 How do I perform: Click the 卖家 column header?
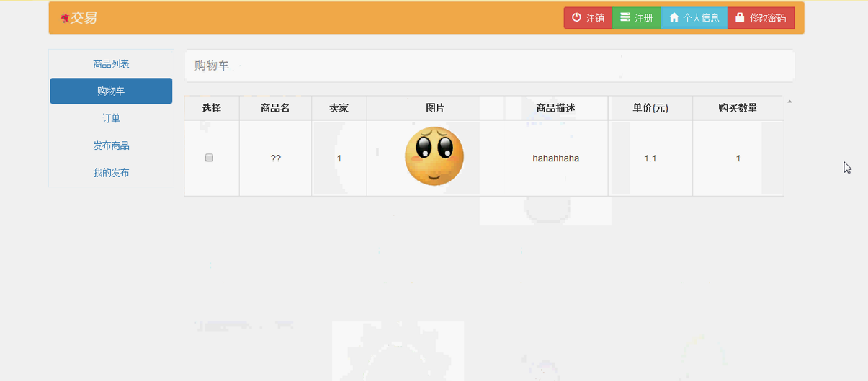[339, 108]
